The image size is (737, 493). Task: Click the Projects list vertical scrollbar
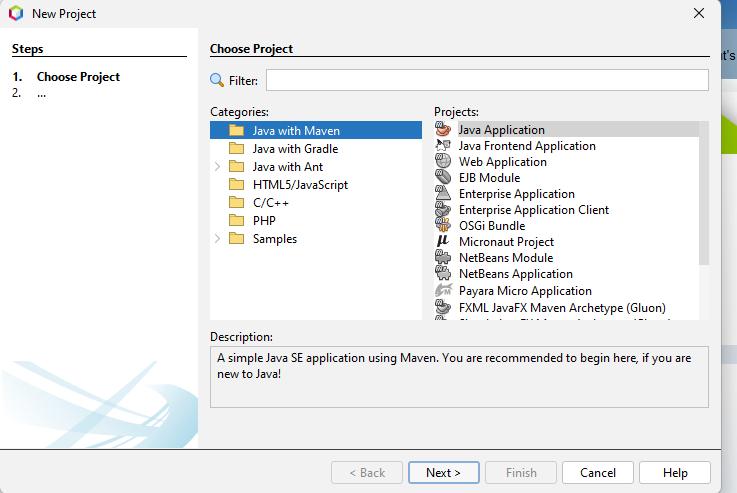point(704,193)
